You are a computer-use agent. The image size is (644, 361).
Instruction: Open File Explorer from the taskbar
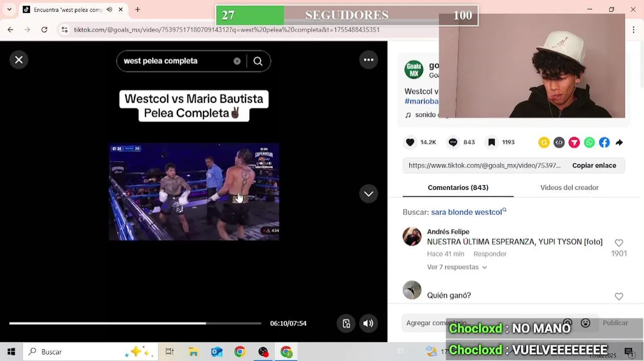193,351
